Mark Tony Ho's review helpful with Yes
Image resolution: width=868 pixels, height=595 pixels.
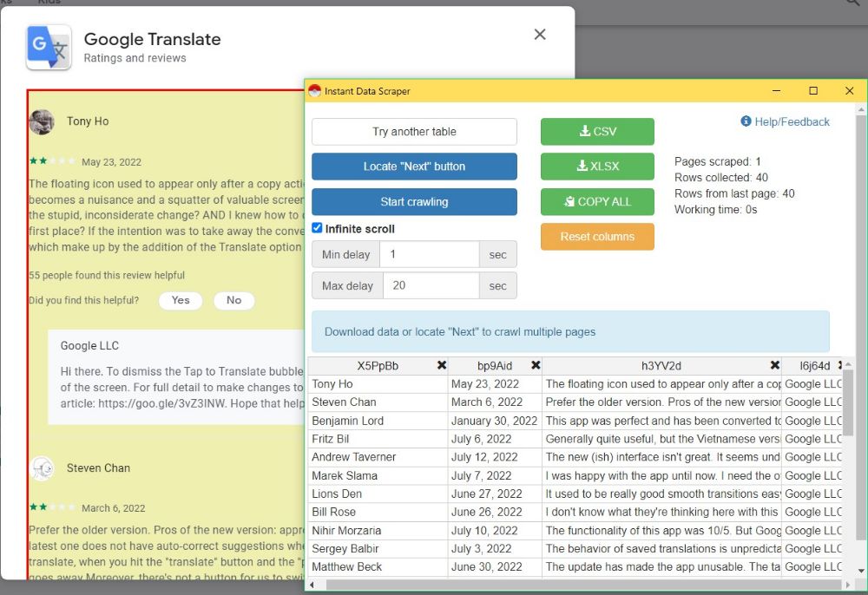pos(181,300)
